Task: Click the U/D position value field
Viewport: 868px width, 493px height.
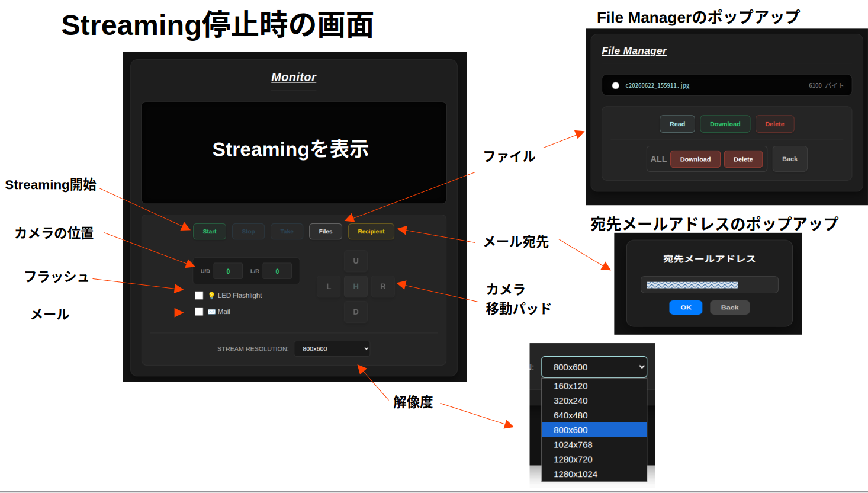Action: (x=228, y=271)
